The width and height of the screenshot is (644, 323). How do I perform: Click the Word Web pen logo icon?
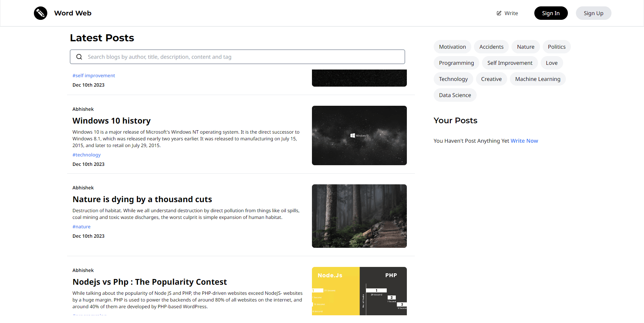coord(41,13)
